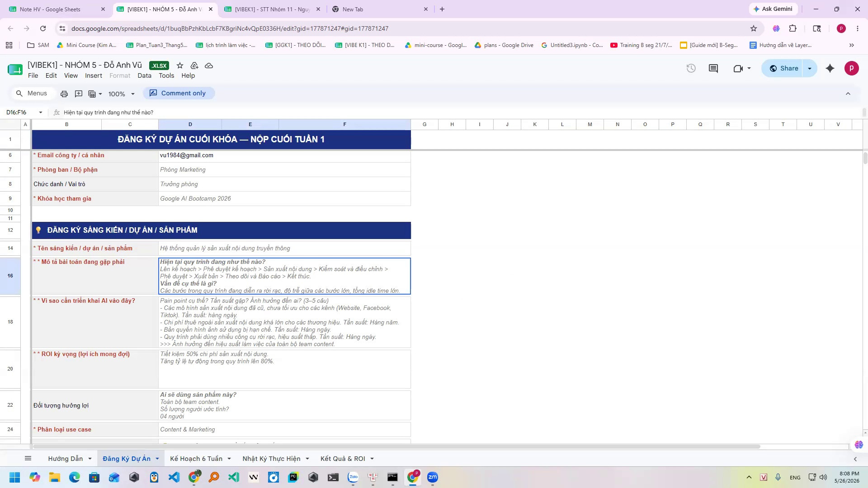Open the Chrome three-dot menu
The image size is (868, 488).
[858, 28]
